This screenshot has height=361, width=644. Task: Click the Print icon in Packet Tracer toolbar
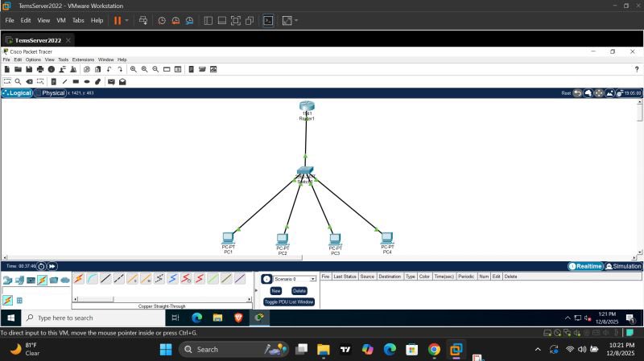(x=40, y=69)
